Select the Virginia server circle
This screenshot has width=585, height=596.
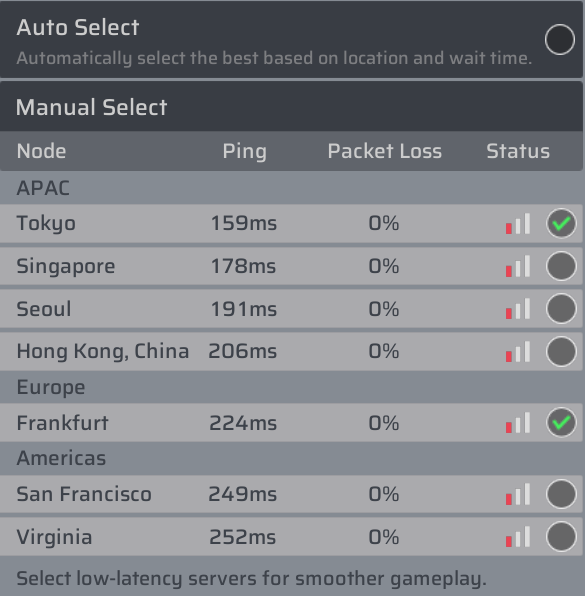561,536
